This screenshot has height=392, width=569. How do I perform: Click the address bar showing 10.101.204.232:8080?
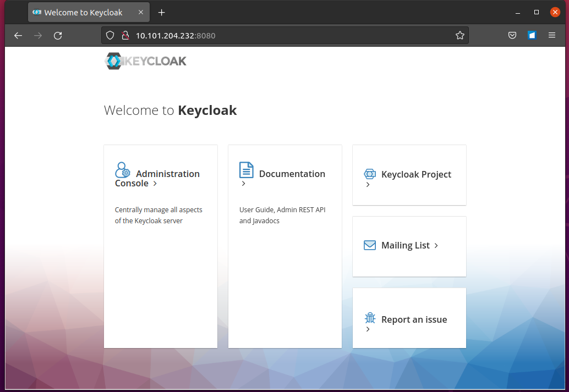click(x=286, y=36)
